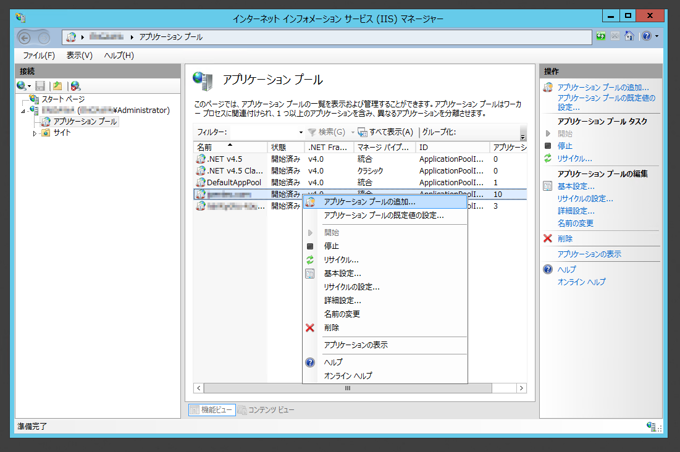The width and height of the screenshot is (680, 452).
Task: Click the connect globe icon in connections toolbar
Action: tap(21, 86)
